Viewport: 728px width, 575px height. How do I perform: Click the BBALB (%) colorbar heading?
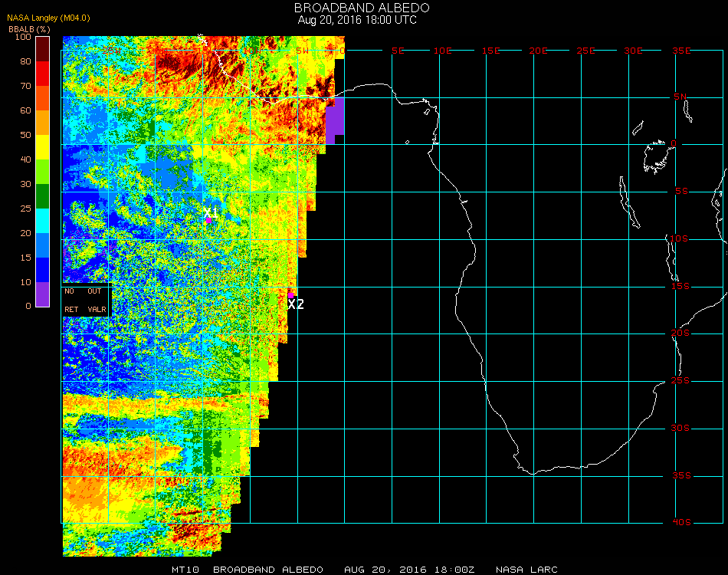pyautogui.click(x=29, y=28)
